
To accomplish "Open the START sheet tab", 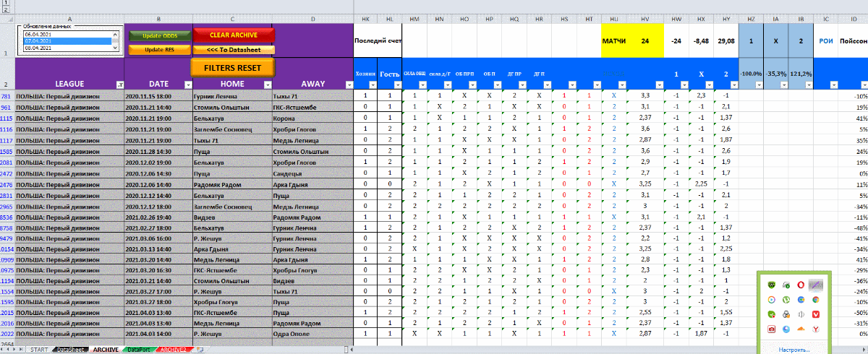I will 39,350.
